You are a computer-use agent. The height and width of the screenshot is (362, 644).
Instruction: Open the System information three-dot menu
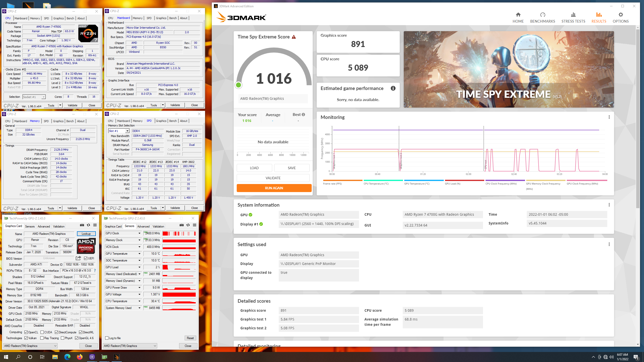click(x=609, y=205)
